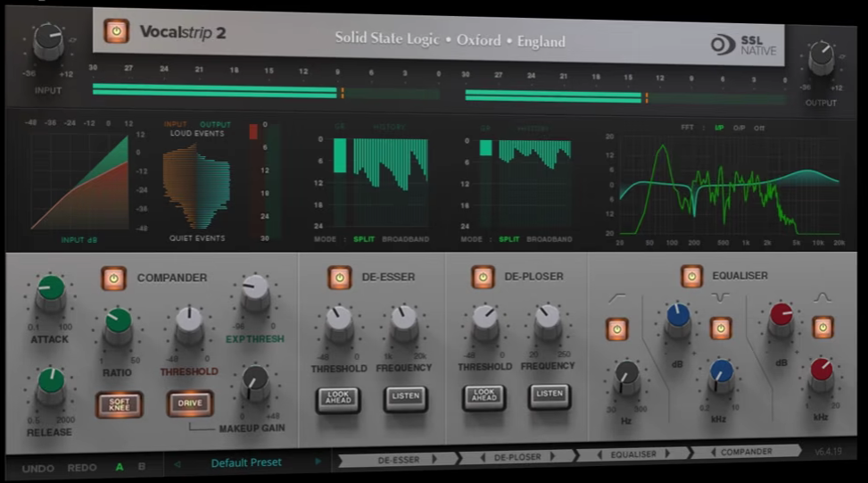Set FFT display to O/P
Viewport: 868px width, 483px height.
[739, 128]
